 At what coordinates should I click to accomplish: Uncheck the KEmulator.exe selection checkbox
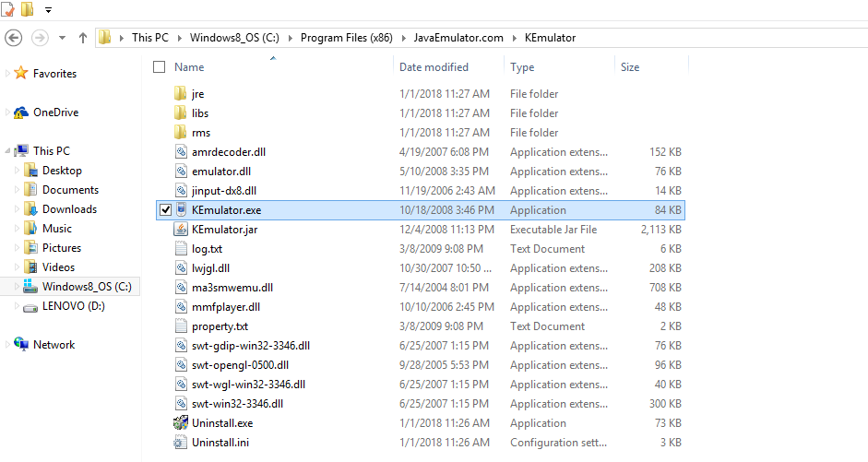point(165,210)
